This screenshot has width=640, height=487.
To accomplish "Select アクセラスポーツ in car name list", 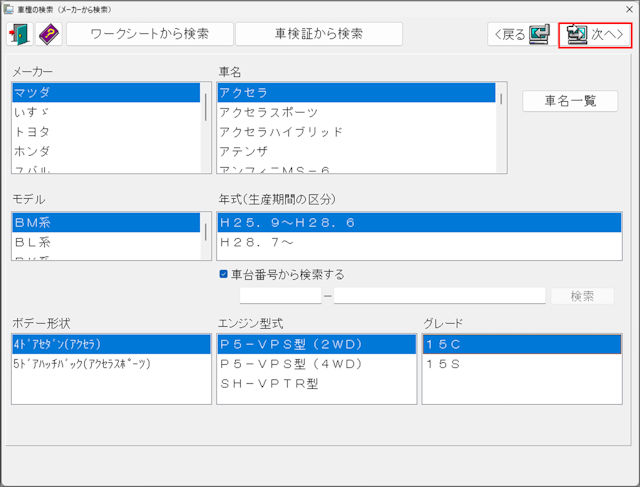I will point(356,112).
